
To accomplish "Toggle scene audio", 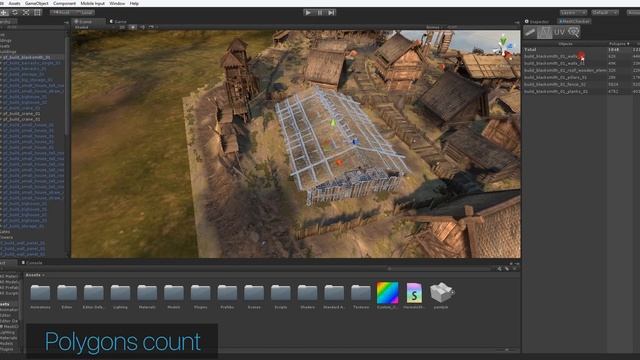I will point(142,27).
